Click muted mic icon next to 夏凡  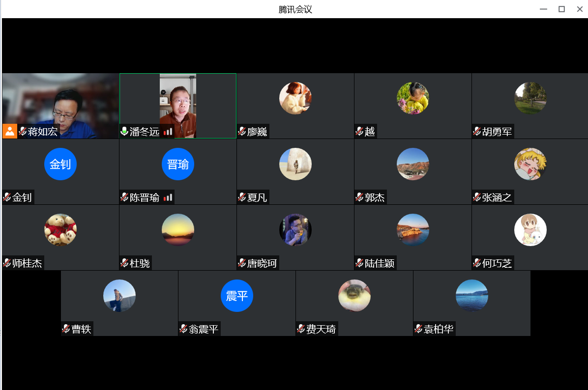tap(242, 197)
